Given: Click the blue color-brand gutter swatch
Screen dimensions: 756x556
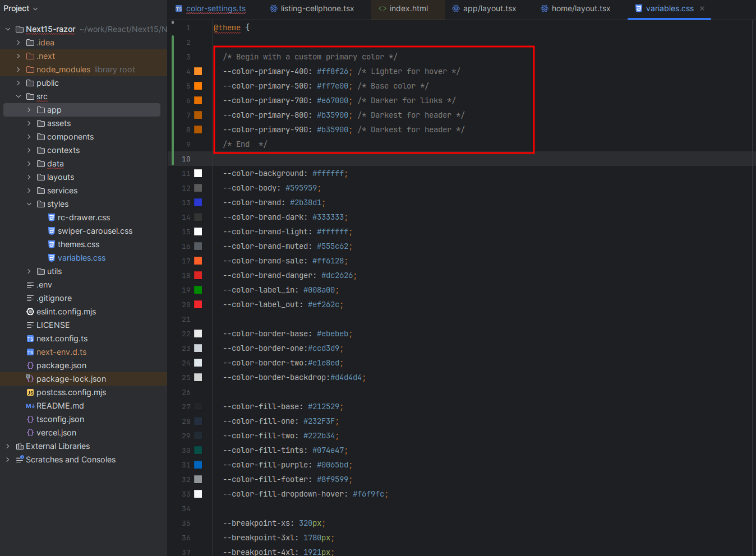Looking at the screenshot, I should tap(198, 202).
